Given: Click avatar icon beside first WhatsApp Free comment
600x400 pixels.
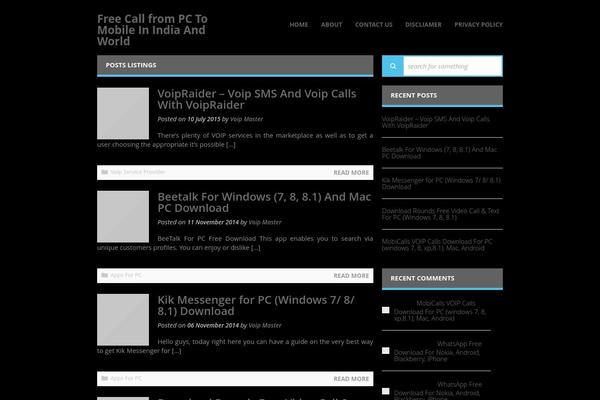Looking at the screenshot, I should click(386, 351).
